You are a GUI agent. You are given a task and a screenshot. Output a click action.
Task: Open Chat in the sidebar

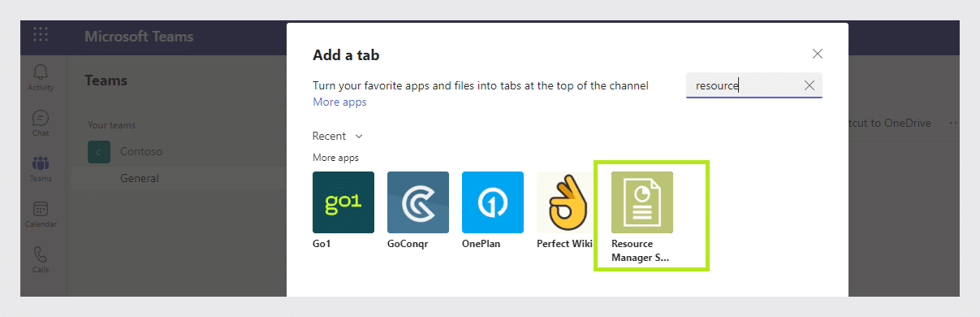[41, 123]
